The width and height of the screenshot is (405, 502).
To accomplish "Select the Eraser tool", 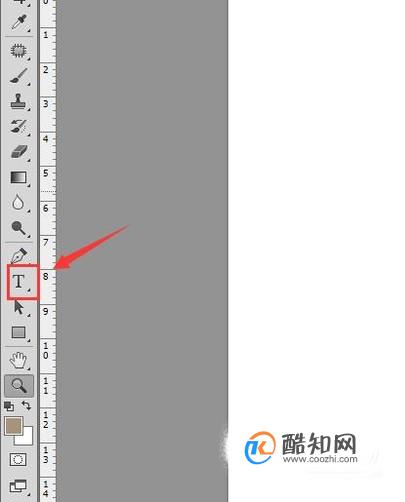I will tap(19, 152).
